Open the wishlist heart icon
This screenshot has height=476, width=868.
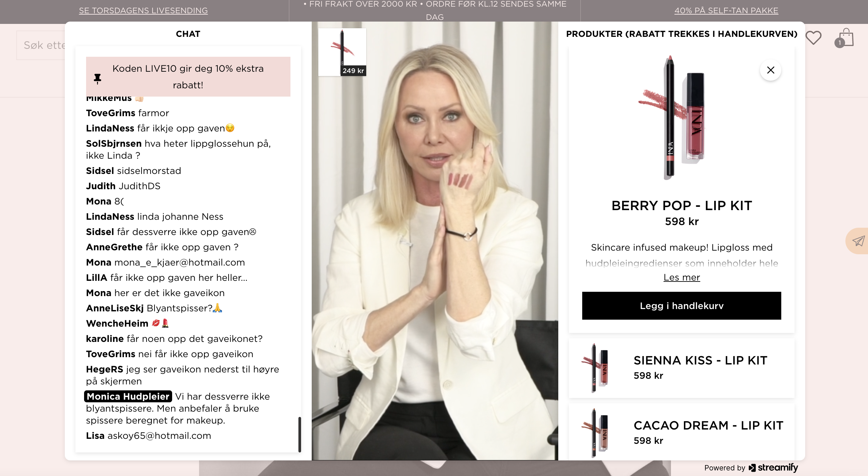814,38
